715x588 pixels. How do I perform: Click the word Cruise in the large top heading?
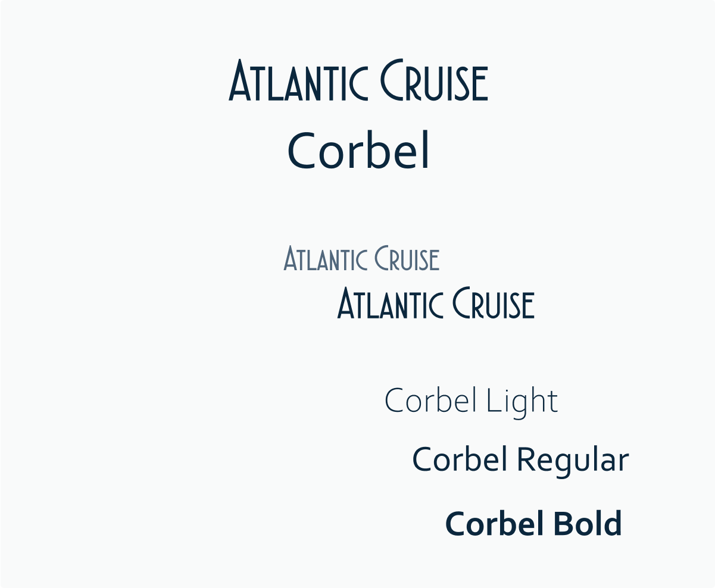(x=435, y=80)
